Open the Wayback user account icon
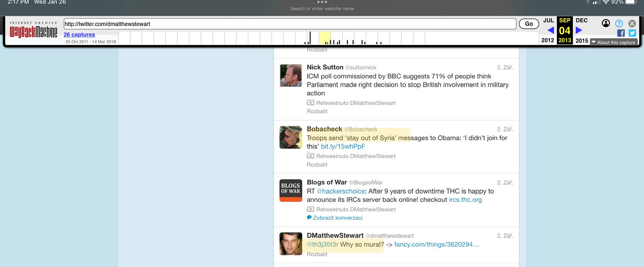 point(606,23)
